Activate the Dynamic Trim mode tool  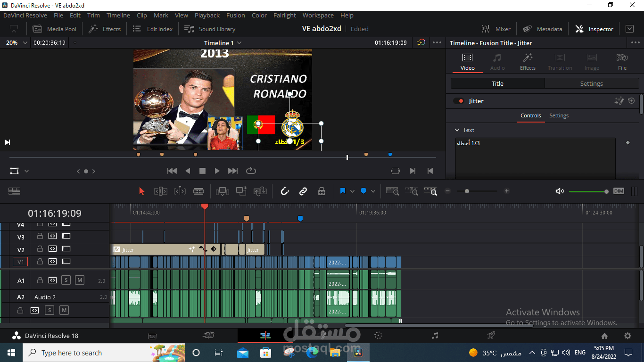[180, 191]
